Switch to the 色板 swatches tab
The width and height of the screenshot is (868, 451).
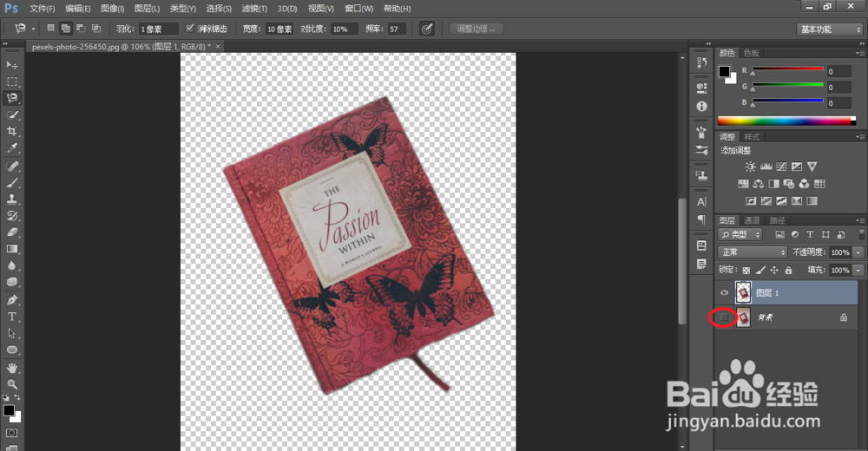coord(751,53)
